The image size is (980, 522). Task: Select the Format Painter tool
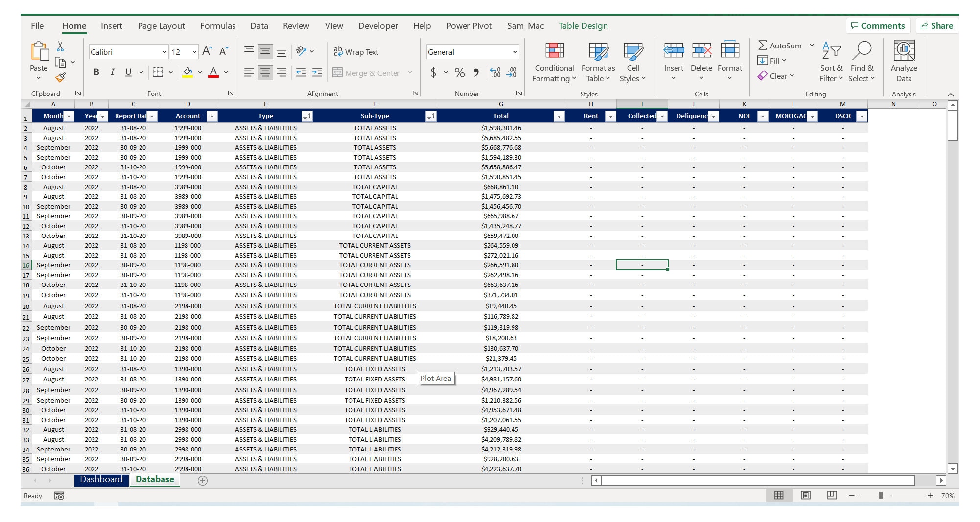pos(61,76)
